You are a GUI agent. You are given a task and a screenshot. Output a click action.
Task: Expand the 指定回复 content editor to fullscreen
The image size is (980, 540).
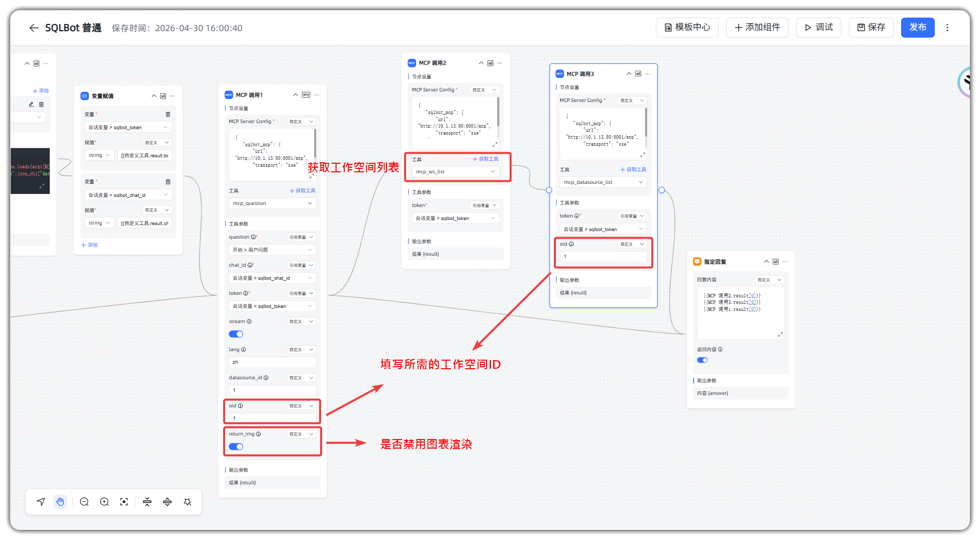(780, 334)
